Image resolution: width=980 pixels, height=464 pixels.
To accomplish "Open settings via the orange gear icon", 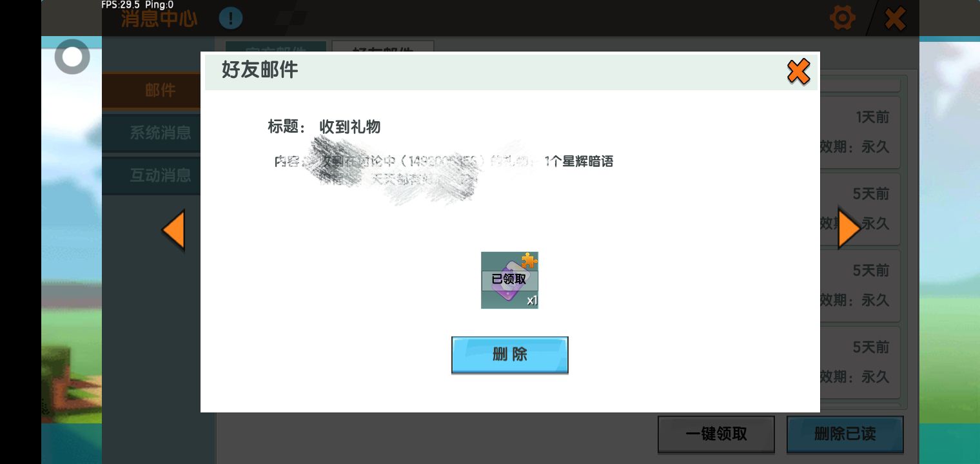I will [842, 18].
